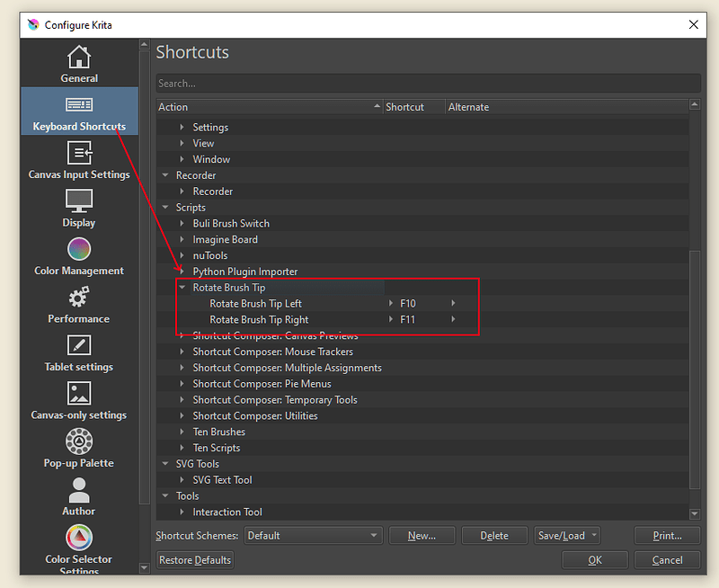Click the Print... button

click(x=667, y=536)
